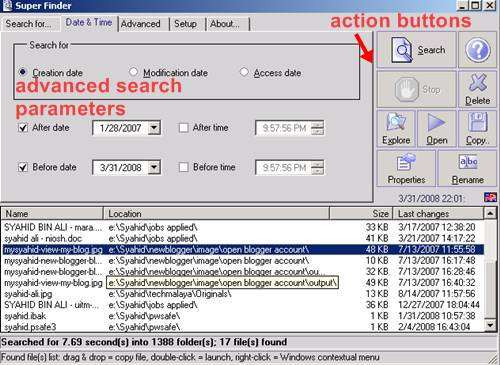Delete the selected file with Delete button
This screenshot has width=500, height=365.
(x=478, y=89)
